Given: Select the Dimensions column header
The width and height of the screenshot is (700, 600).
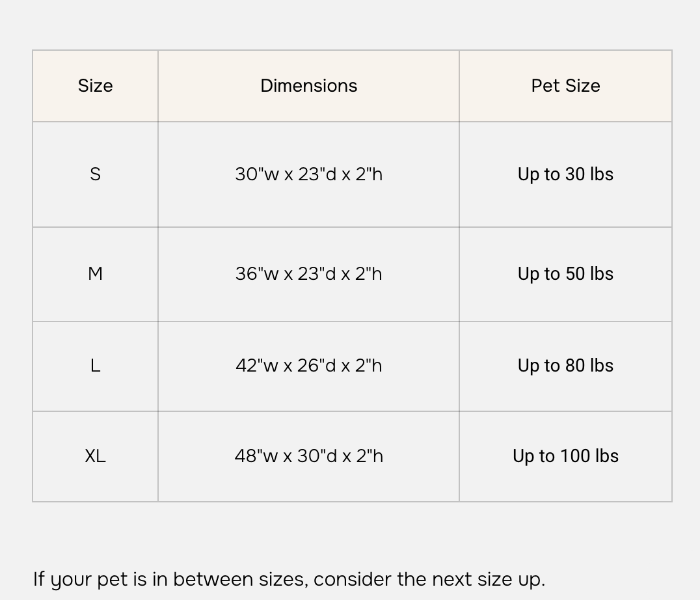Looking at the screenshot, I should [308, 86].
